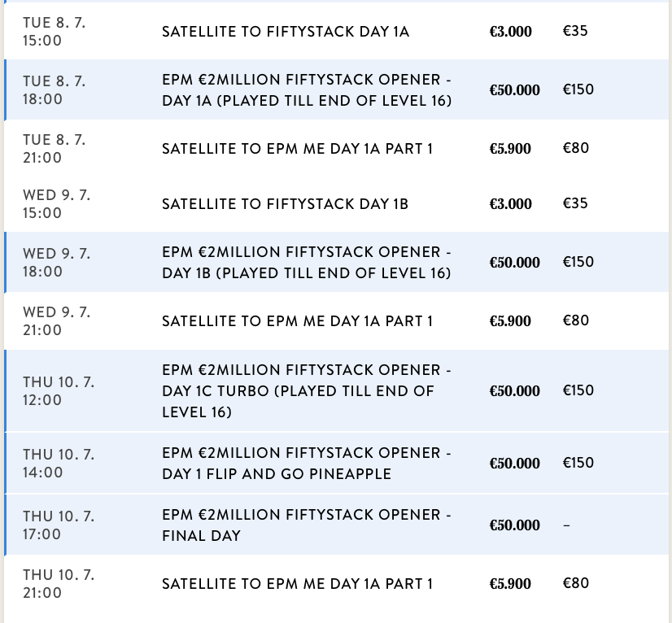The width and height of the screenshot is (672, 623).
Task: Click €80 buy-in of Thursday 21:00 satellite
Action: [576, 583]
